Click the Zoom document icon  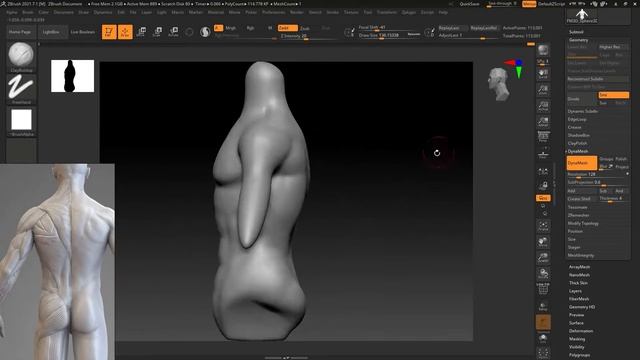543,90
